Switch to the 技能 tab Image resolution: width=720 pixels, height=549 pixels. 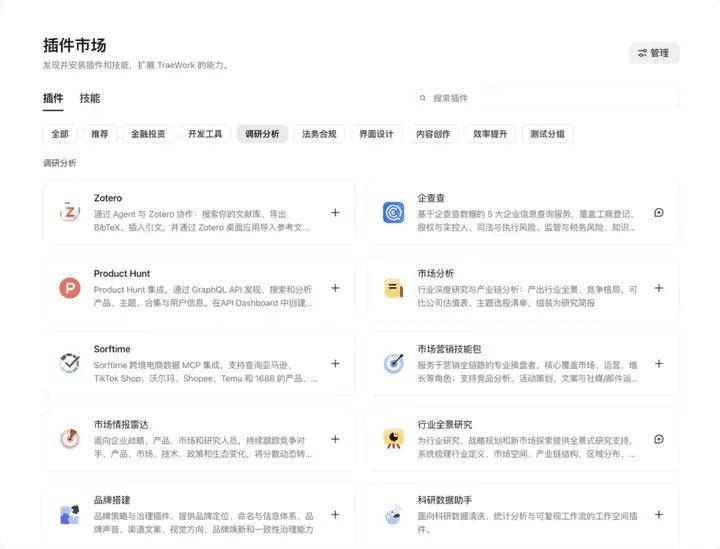click(x=90, y=98)
